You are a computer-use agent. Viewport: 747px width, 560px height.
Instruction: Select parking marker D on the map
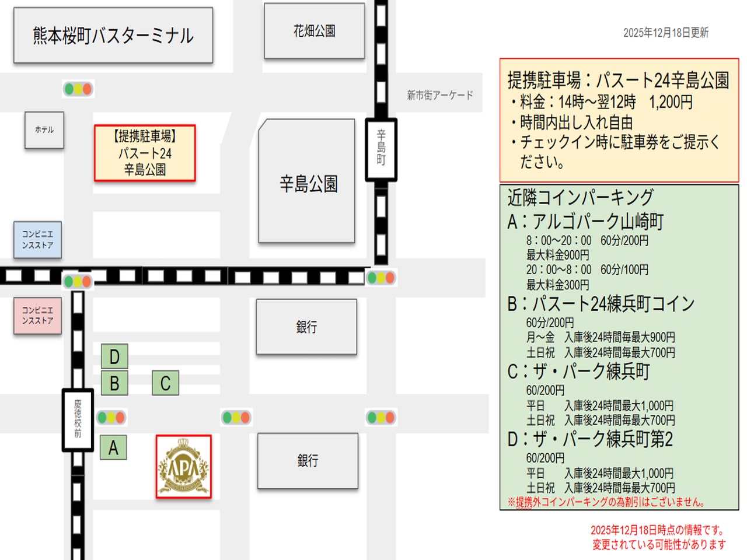click(x=114, y=356)
